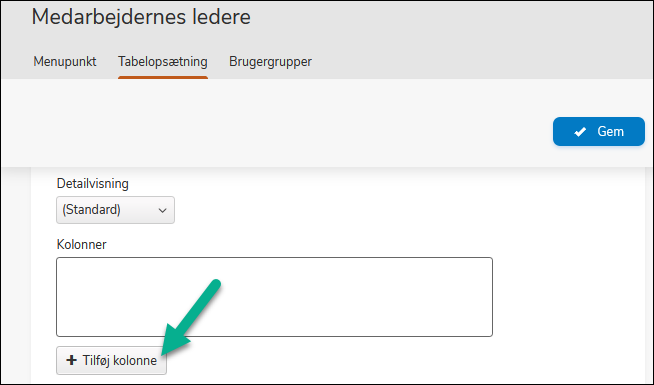Image resolution: width=654 pixels, height=385 pixels.
Task: Add a column with Tilføj kolonne
Action: click(x=111, y=360)
